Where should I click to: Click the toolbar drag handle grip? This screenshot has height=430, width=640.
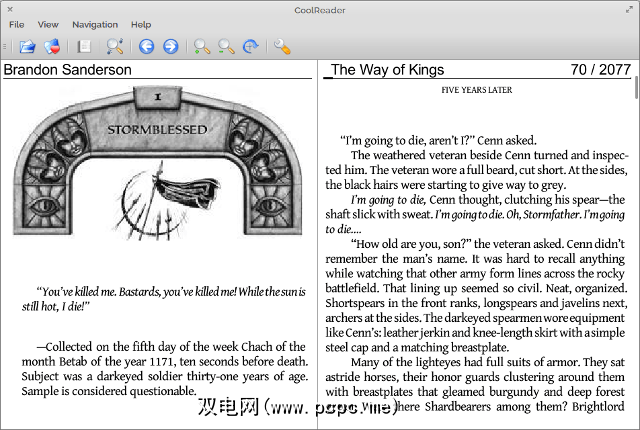point(5,47)
